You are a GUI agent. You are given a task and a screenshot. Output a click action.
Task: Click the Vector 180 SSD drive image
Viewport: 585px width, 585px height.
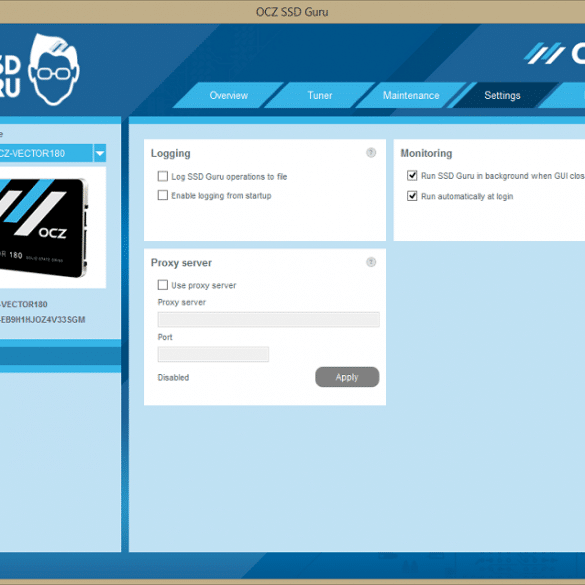[44, 228]
